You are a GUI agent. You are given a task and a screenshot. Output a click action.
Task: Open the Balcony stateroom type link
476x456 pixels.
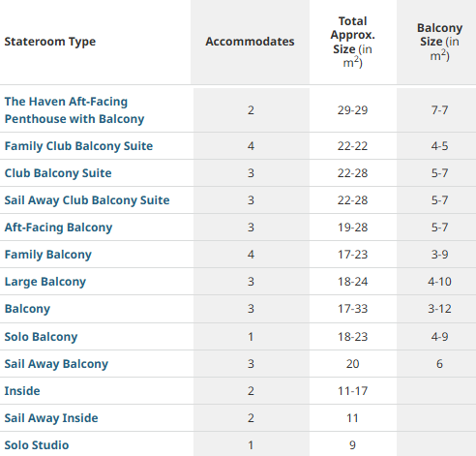coord(27,309)
